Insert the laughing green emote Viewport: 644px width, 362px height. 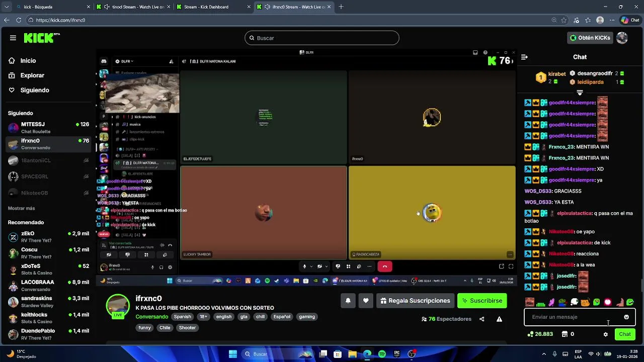596,302
